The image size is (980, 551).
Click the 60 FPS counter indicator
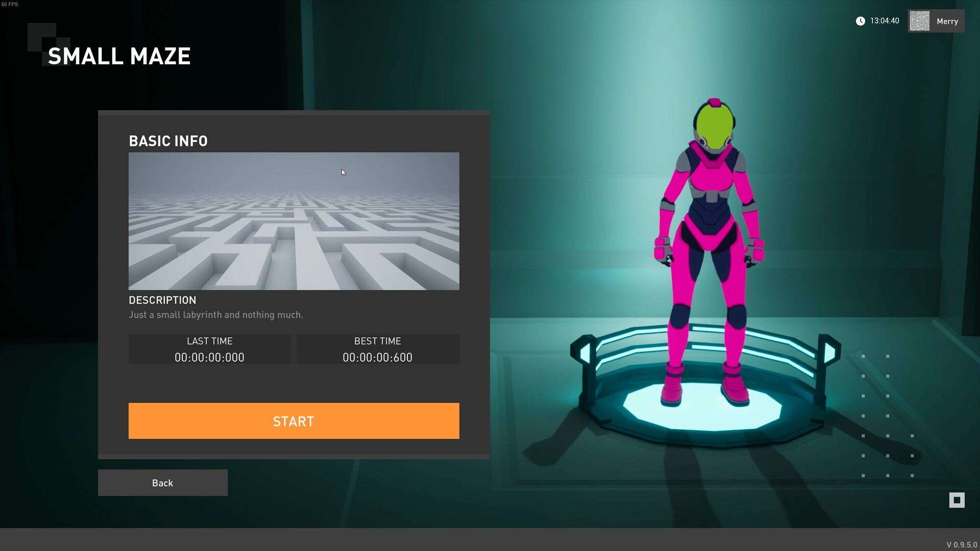tap(9, 4)
